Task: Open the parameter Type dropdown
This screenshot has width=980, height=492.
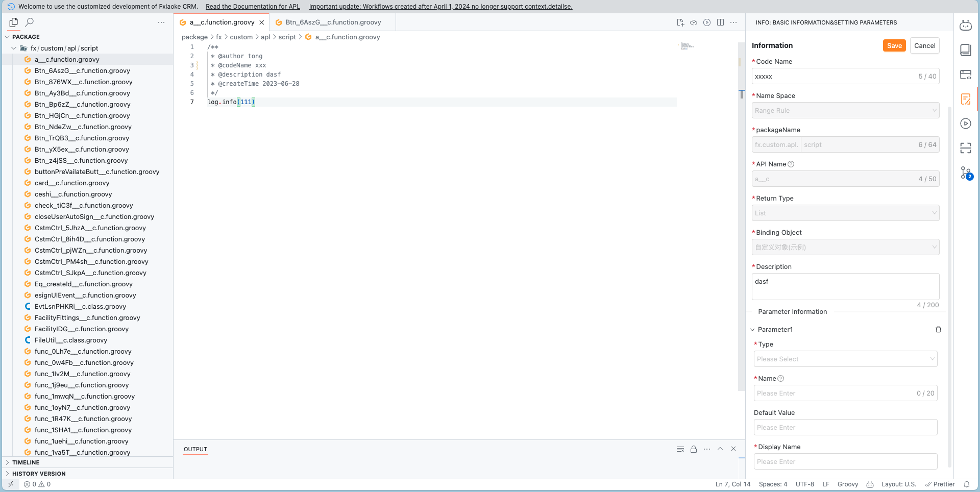Action: (x=845, y=359)
